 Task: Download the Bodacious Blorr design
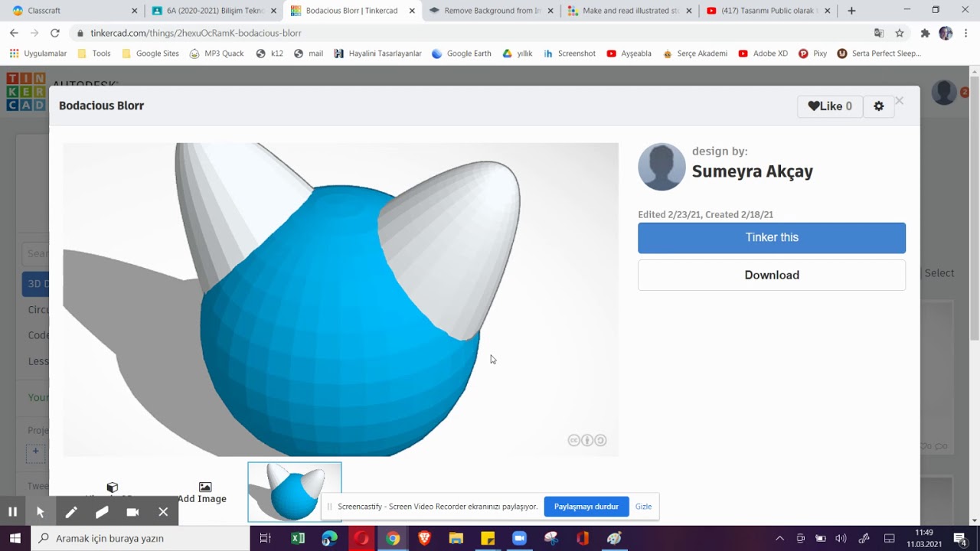coord(772,275)
